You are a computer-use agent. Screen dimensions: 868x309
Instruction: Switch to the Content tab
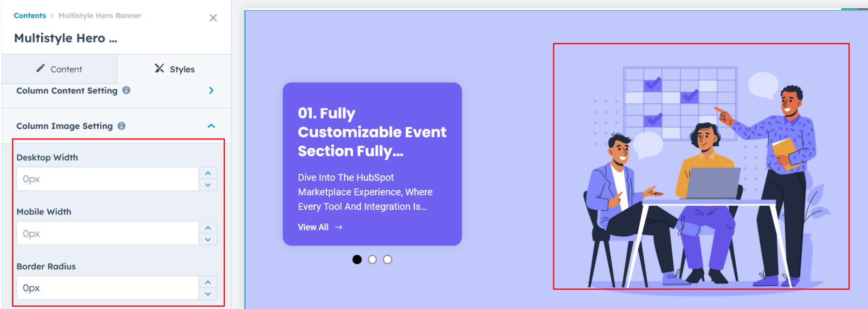59,69
